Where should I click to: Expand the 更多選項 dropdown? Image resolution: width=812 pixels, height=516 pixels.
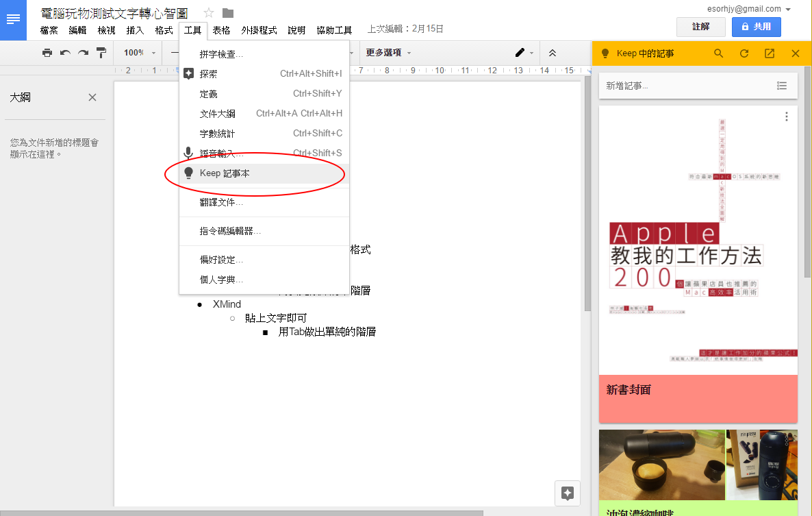(x=388, y=53)
